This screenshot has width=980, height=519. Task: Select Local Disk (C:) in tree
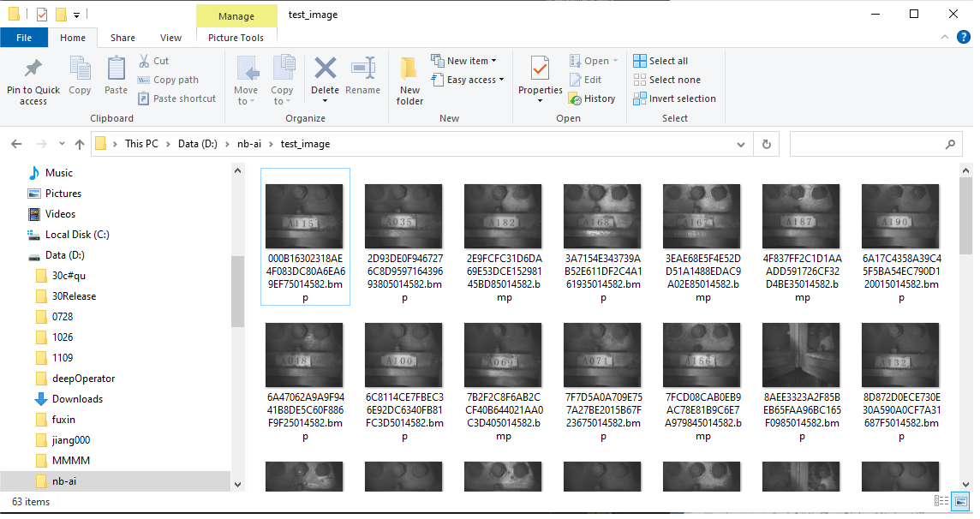[x=77, y=235]
